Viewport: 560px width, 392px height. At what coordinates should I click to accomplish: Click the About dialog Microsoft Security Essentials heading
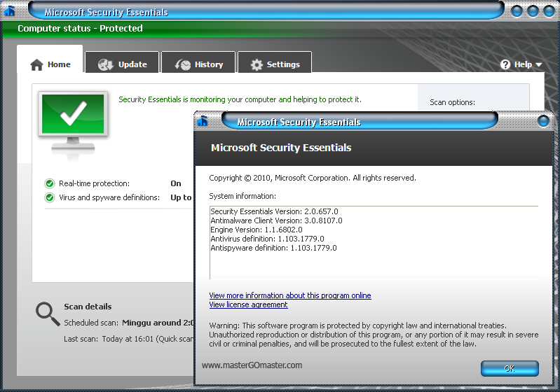coord(281,148)
